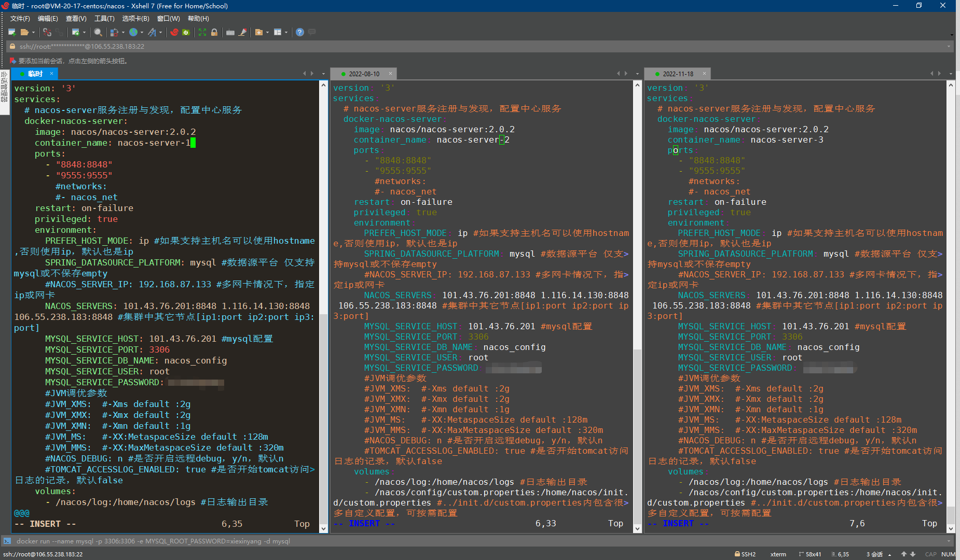Click the grayed Reconnect icon
This screenshot has height=560, width=960.
point(59,32)
